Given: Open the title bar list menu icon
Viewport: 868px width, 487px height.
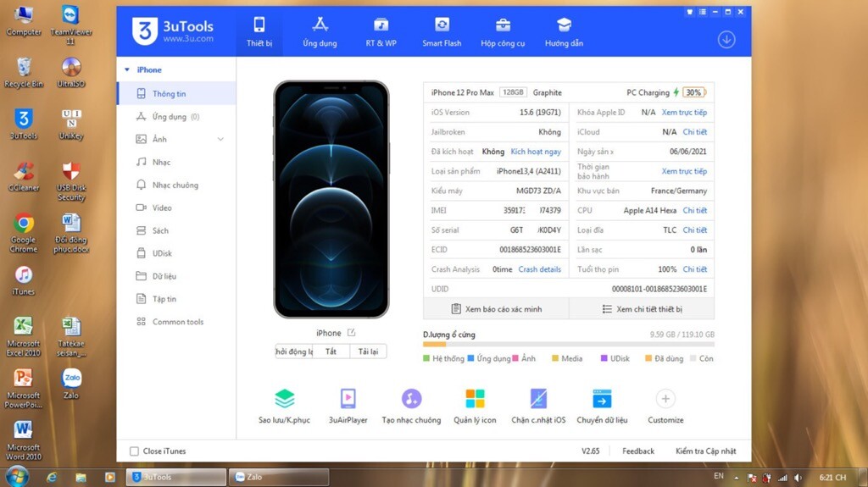Looking at the screenshot, I should pyautogui.click(x=702, y=12).
